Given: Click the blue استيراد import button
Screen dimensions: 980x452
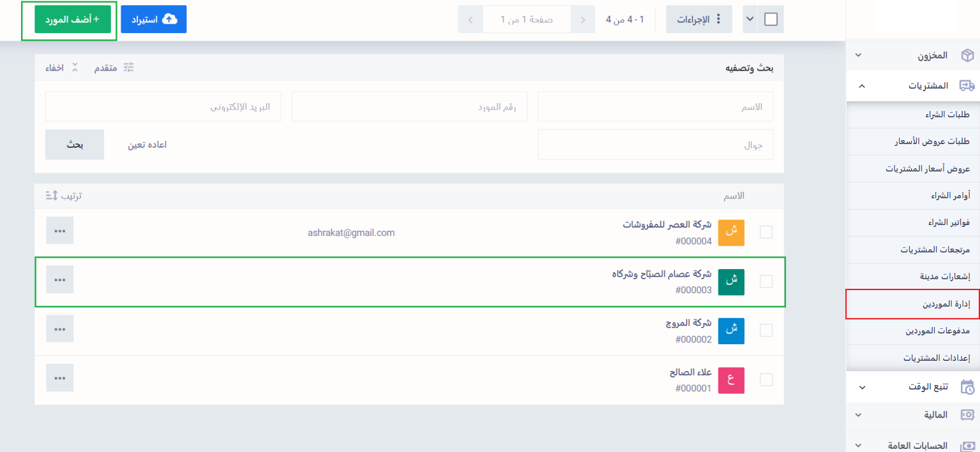Looking at the screenshot, I should (x=154, y=20).
